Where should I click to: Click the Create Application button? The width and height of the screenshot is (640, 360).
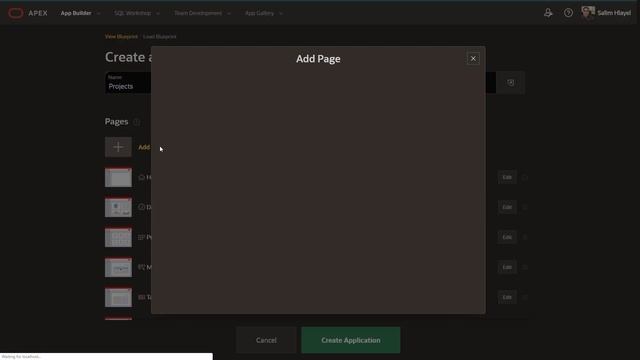[351, 340]
